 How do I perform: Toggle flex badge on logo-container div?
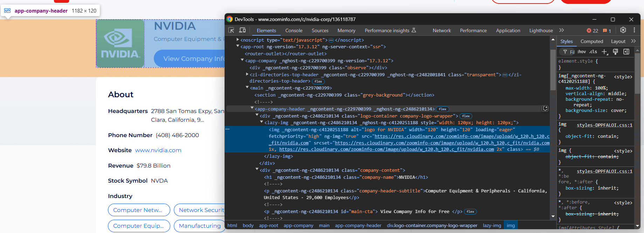tap(466, 116)
